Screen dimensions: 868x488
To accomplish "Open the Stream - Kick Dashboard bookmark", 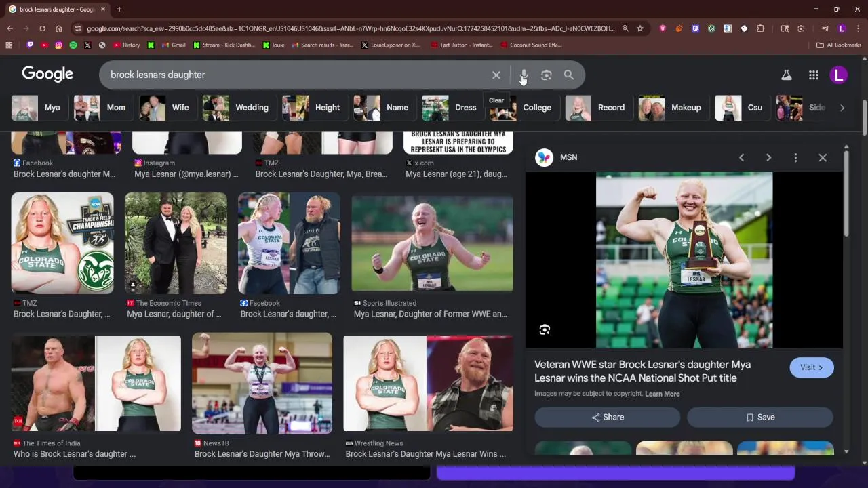I will click(224, 45).
